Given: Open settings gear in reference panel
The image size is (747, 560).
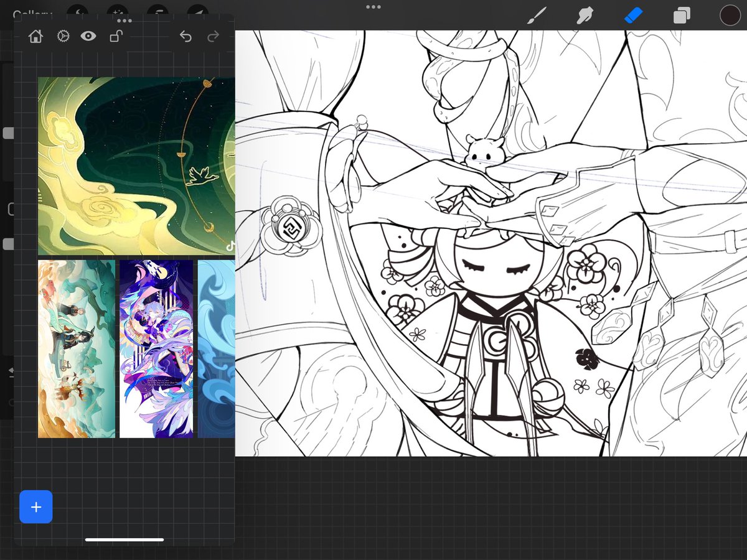Looking at the screenshot, I should tap(63, 37).
